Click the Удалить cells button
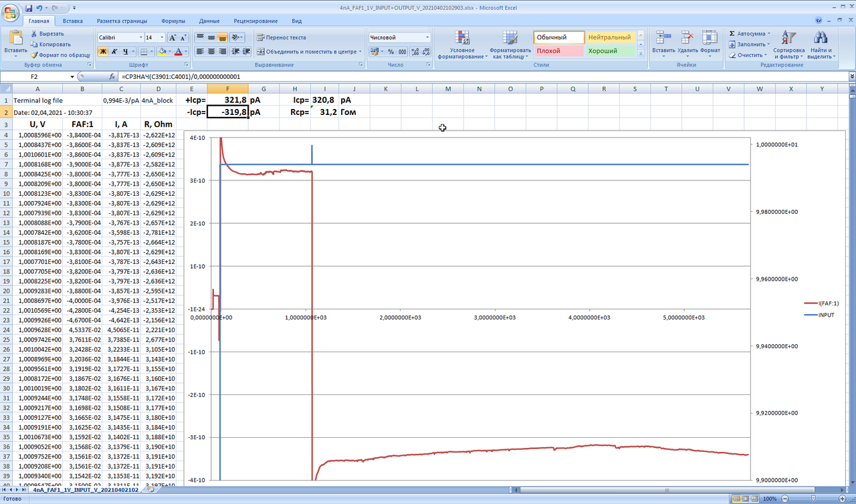856x504 pixels. (687, 45)
